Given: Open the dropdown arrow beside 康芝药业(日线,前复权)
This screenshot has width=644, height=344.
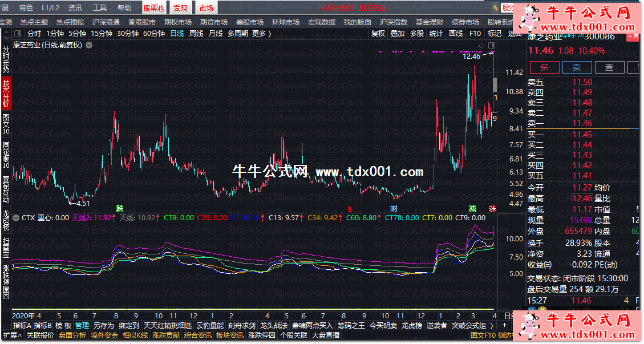Looking at the screenshot, I should (x=89, y=45).
